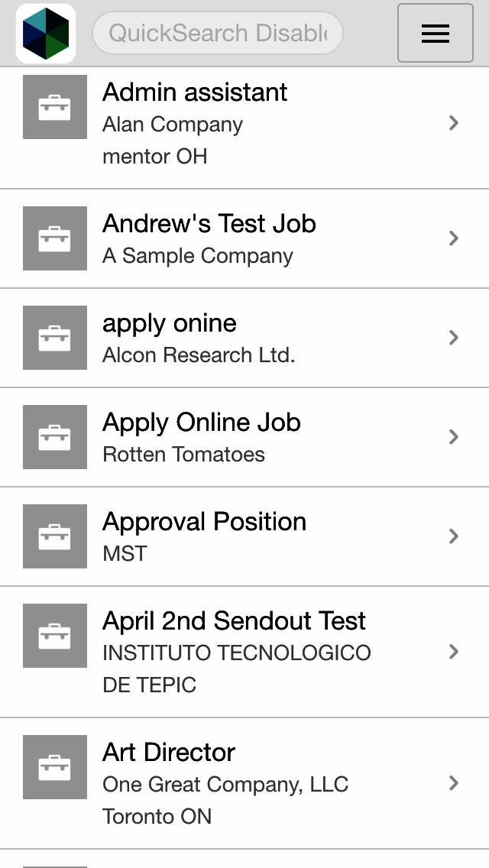Image resolution: width=489 pixels, height=868 pixels.
Task: Open Approval Position chevron arrow
Action: point(454,536)
